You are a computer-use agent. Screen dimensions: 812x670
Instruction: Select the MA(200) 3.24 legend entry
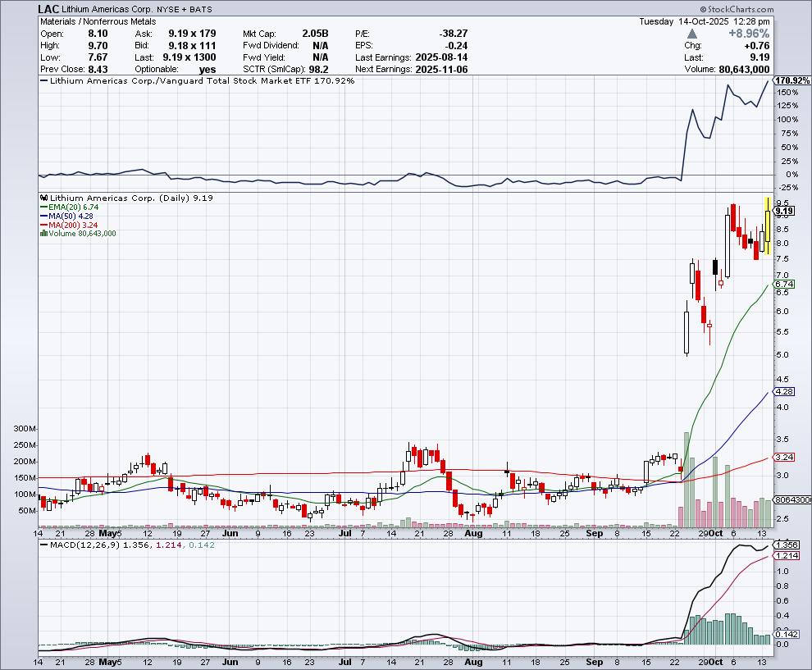click(x=69, y=226)
